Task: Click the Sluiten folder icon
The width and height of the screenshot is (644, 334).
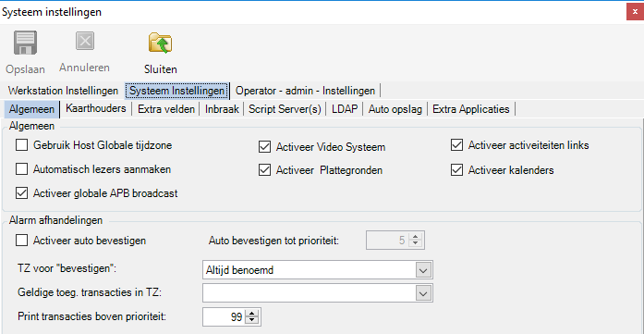Action: 160,43
